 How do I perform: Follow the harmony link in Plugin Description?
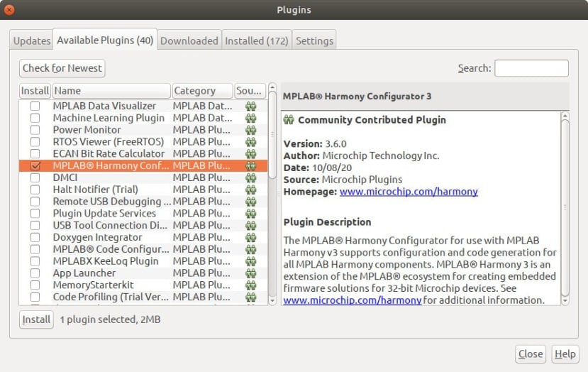[353, 300]
